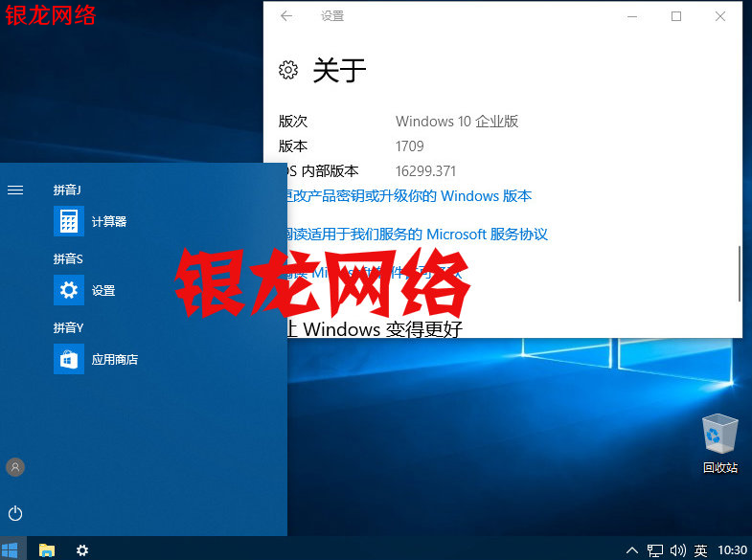Expand the Start menu hamburger button
This screenshot has width=752, height=560.
point(15,190)
